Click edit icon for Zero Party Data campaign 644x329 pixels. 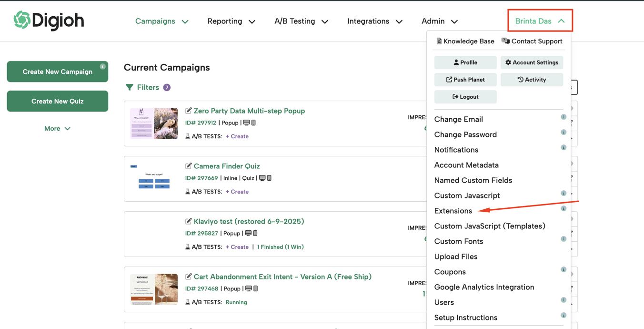pos(189,111)
